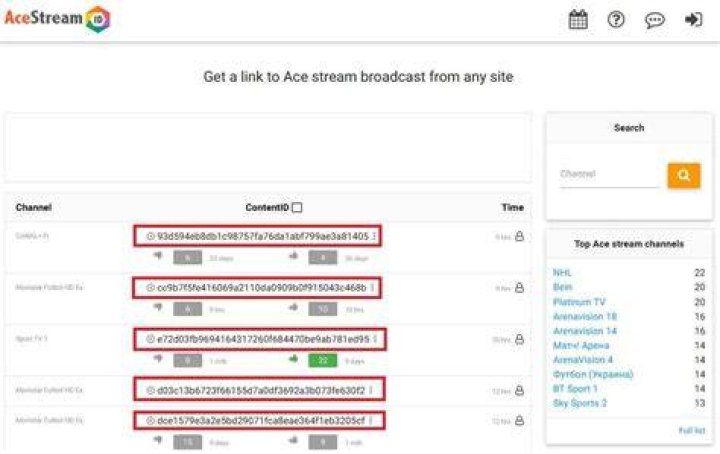This screenshot has height=454, width=720.
Task: Click thumbs-up under the dce157 row
Action: pos(293,440)
